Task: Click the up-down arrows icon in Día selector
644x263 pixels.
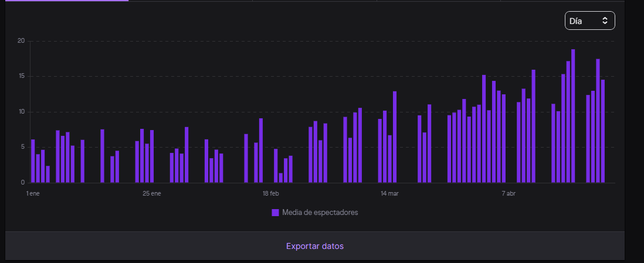Action: coord(605,21)
